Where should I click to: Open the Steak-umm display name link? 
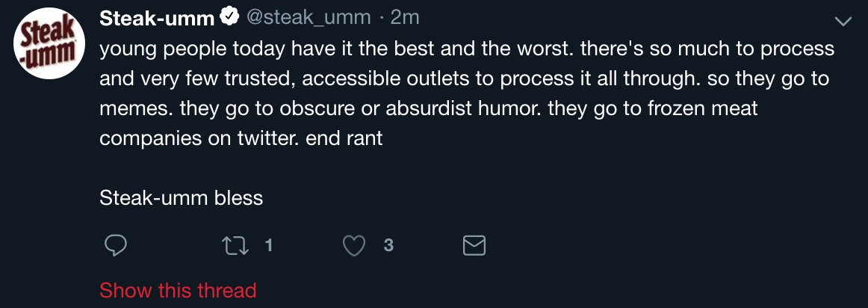[x=157, y=18]
